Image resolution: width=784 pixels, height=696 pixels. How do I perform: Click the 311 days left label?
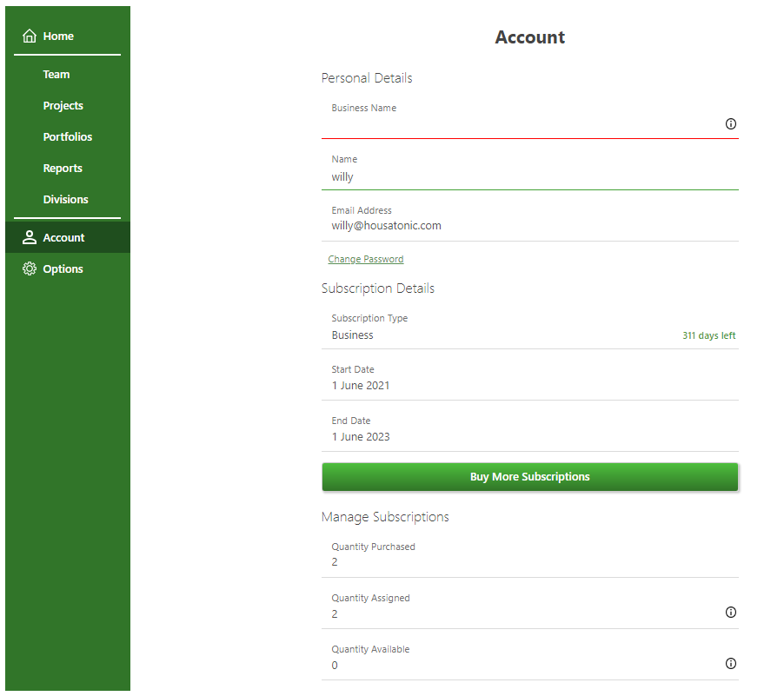tap(709, 336)
